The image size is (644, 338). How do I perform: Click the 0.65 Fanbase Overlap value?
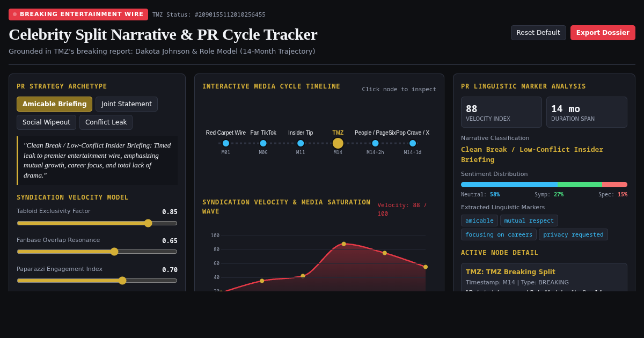(x=170, y=241)
